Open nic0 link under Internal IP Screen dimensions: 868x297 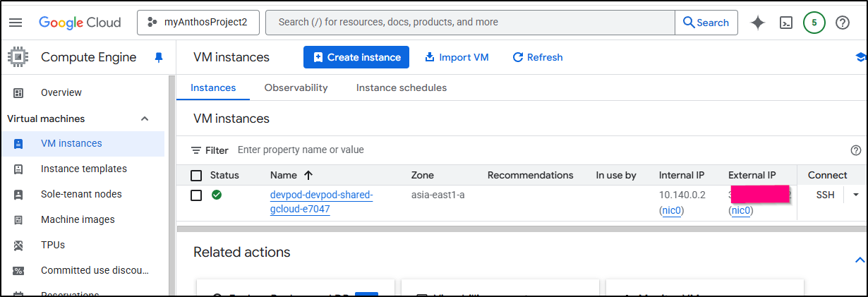point(673,210)
